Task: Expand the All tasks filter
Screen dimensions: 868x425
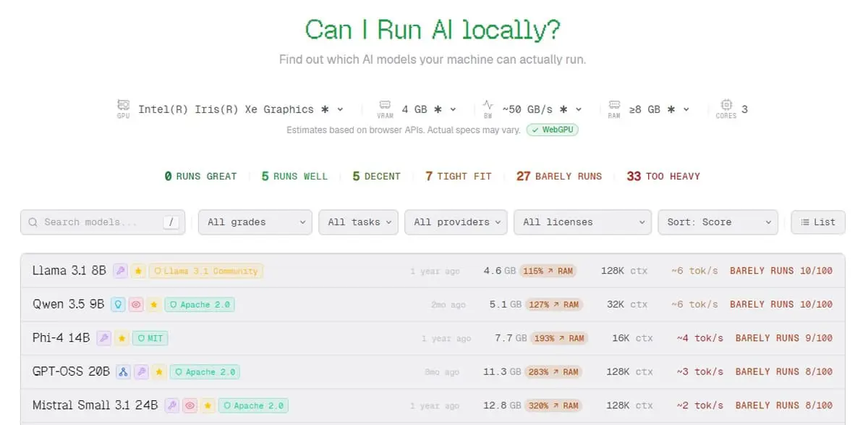Action: tap(359, 222)
